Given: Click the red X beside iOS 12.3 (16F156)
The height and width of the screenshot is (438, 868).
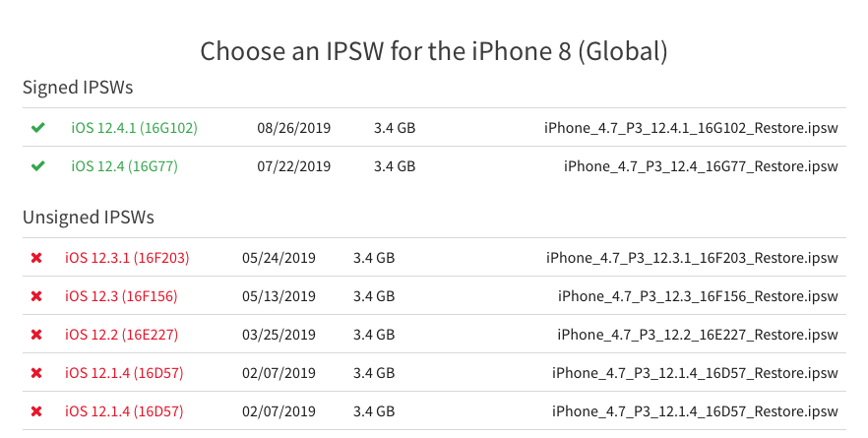Looking at the screenshot, I should pyautogui.click(x=36, y=296).
